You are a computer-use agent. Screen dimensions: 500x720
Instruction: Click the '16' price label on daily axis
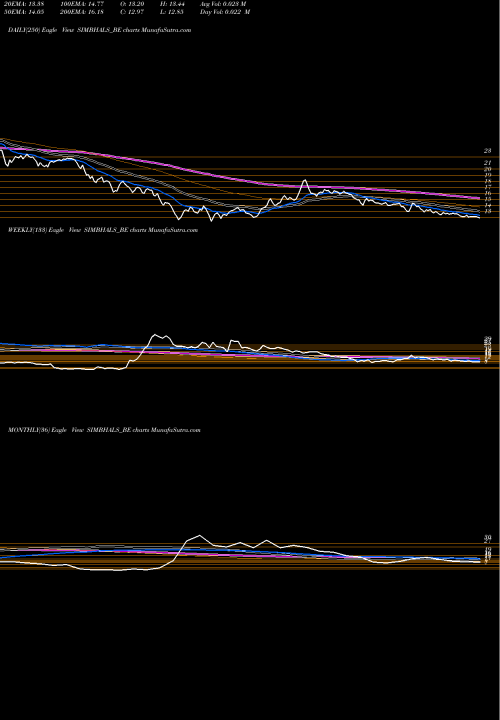[488, 193]
